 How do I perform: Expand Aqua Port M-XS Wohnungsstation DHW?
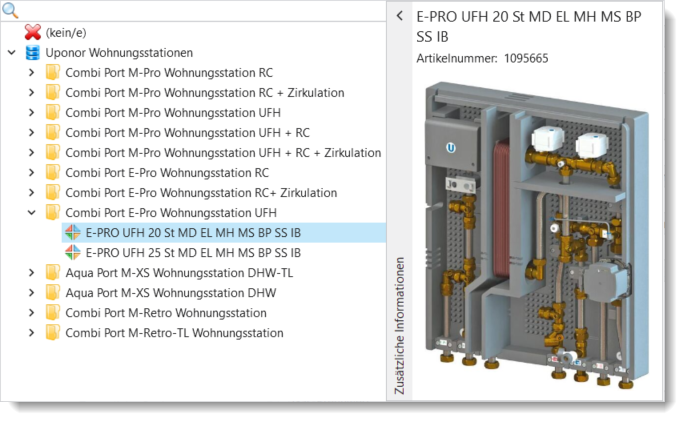(x=31, y=293)
